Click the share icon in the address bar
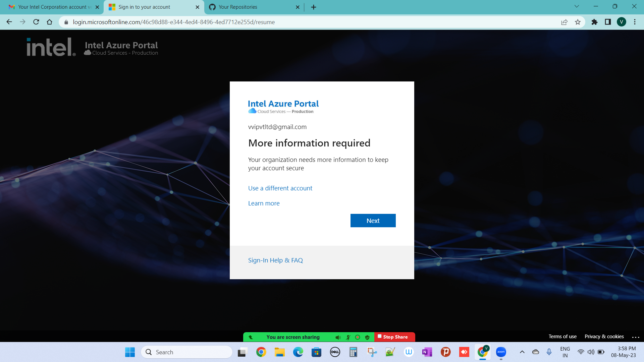Image resolution: width=644 pixels, height=362 pixels. [x=565, y=22]
